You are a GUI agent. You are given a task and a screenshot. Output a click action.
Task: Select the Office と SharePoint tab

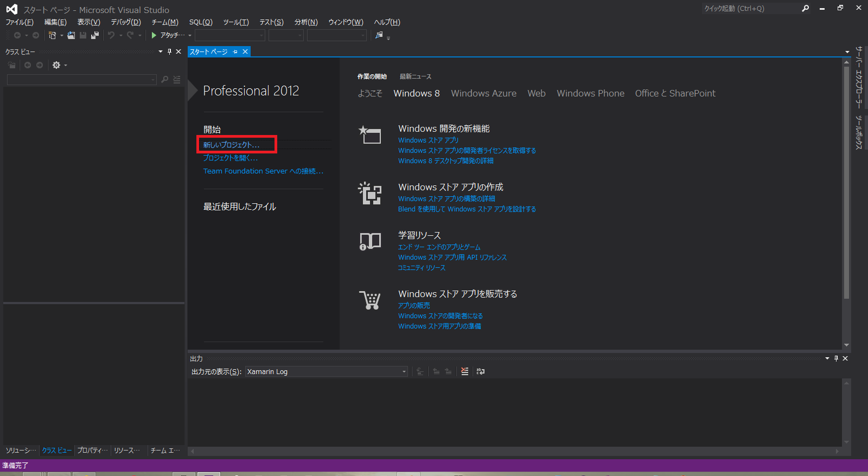pyautogui.click(x=675, y=93)
